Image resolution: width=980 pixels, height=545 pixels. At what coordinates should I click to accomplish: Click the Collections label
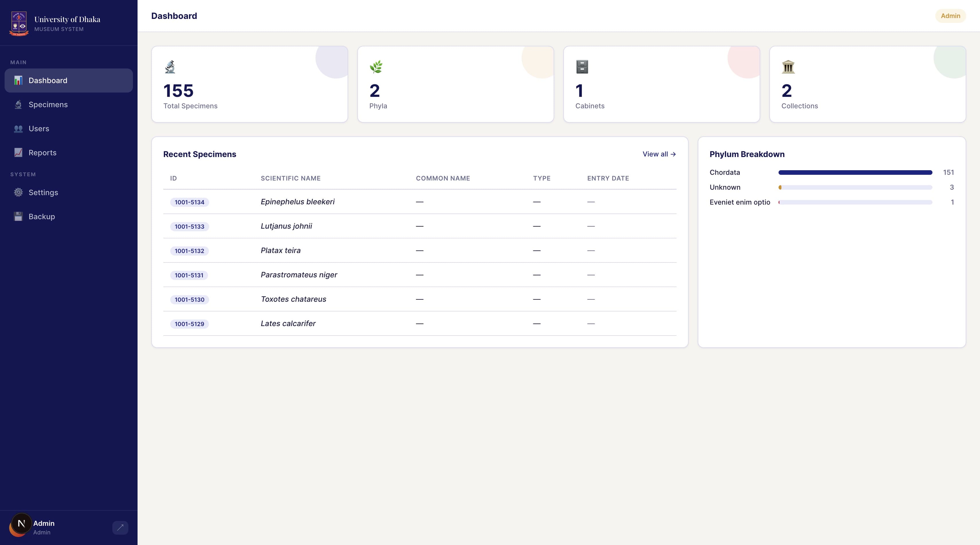coord(799,106)
